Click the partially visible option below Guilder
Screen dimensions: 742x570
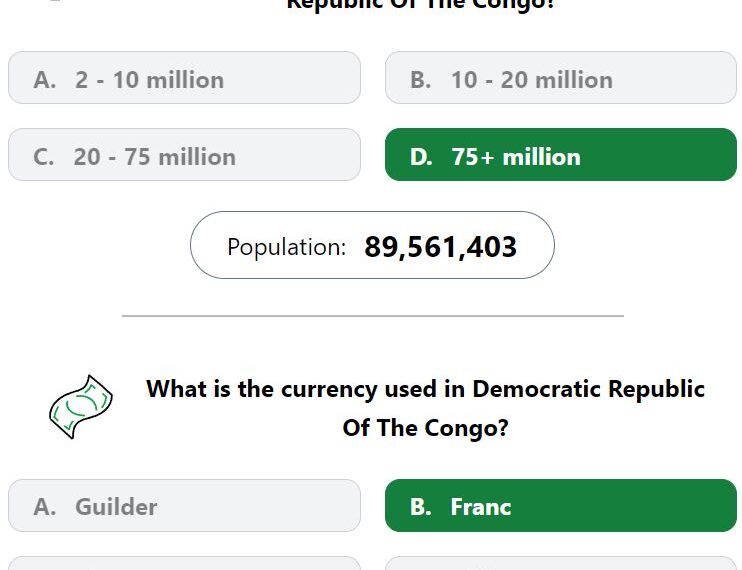tap(184, 564)
